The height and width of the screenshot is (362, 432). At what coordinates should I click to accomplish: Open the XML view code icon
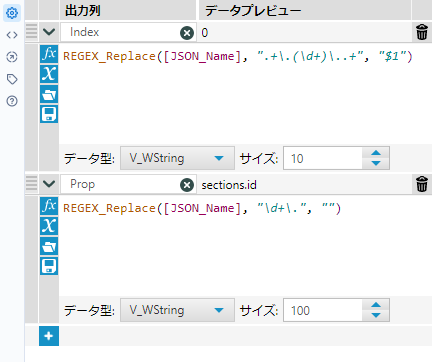point(12,35)
